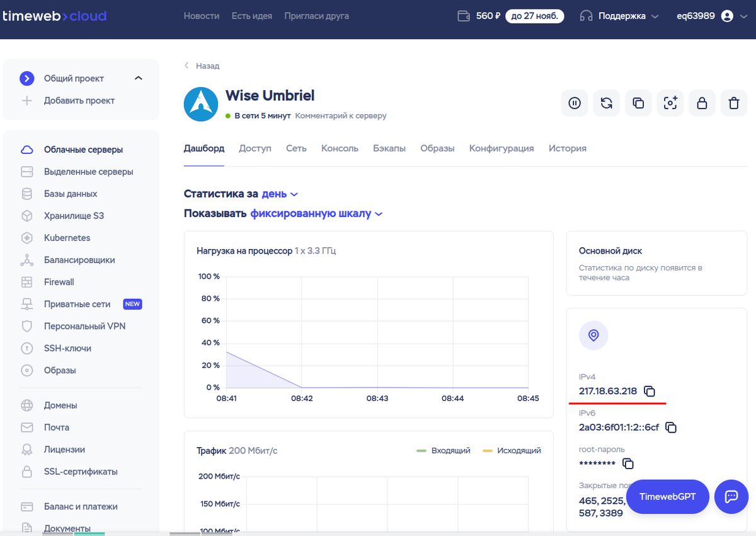Open Балансировщики in sidebar
The width and height of the screenshot is (756, 536).
click(x=81, y=260)
